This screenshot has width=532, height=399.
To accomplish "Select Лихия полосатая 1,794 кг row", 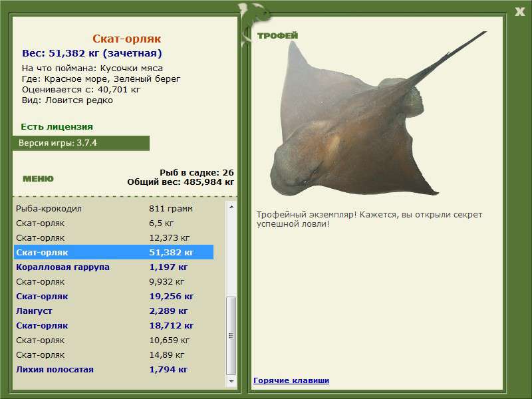I will point(114,369).
